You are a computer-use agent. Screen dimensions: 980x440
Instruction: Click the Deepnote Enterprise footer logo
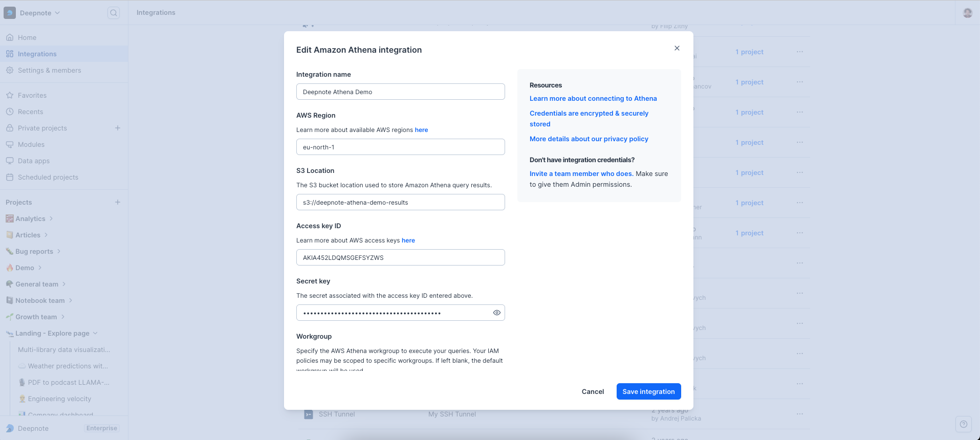pyautogui.click(x=10, y=428)
